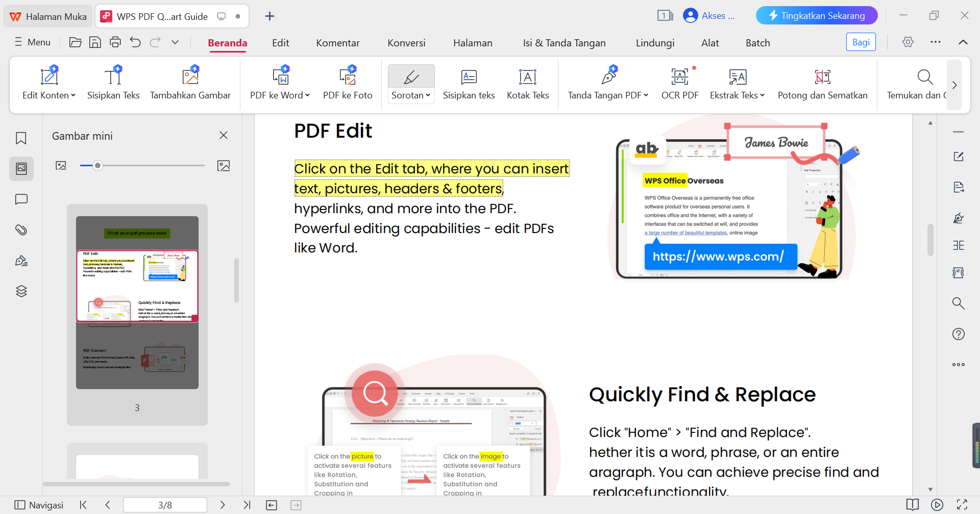Click the Bagi share button
Viewport: 980px width, 514px height.
tap(861, 42)
